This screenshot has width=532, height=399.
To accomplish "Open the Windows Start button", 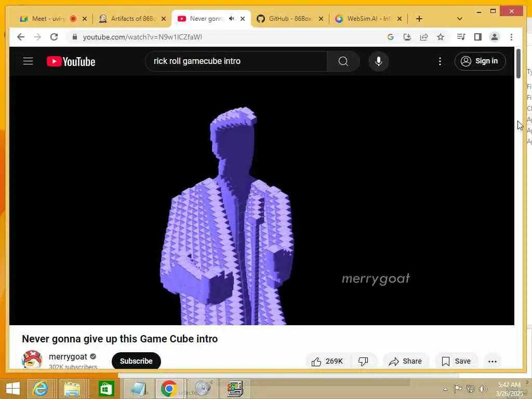I will [12, 389].
